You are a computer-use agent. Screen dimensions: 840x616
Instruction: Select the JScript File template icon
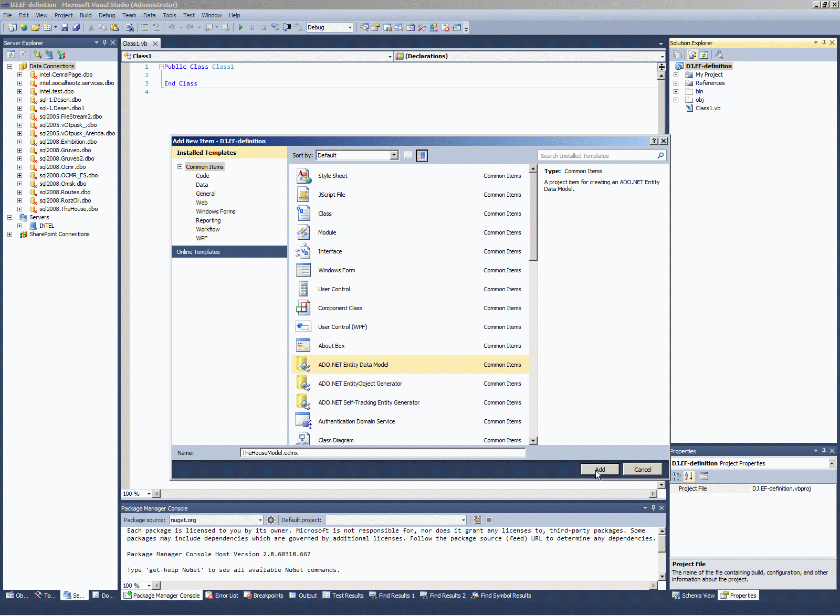tap(303, 195)
